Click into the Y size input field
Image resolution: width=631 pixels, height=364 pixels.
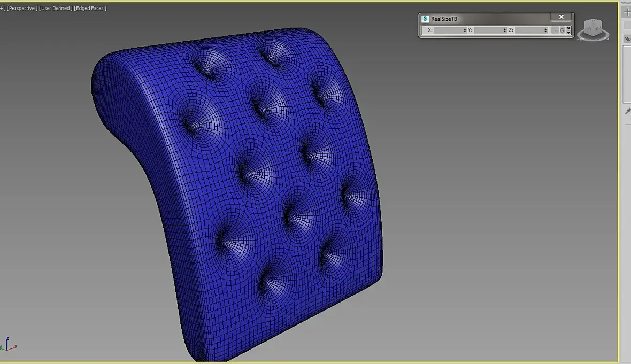click(488, 30)
